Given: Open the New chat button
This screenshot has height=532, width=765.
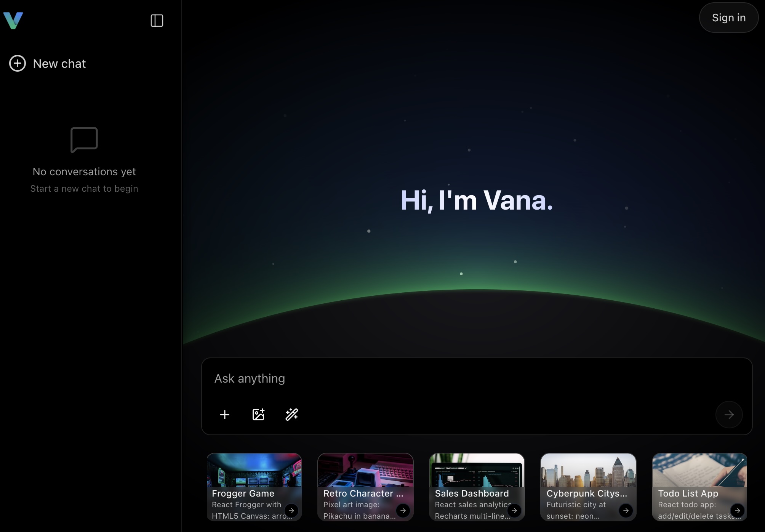Looking at the screenshot, I should 59,64.
